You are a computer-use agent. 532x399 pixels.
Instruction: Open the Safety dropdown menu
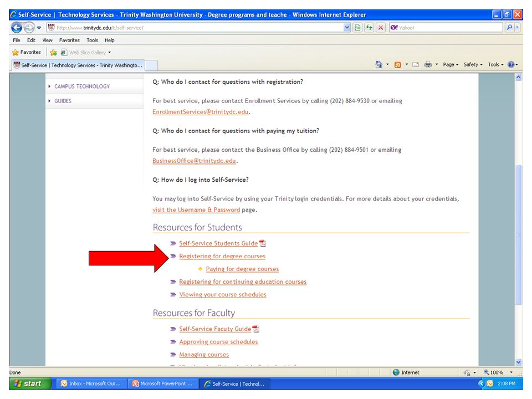click(x=473, y=64)
